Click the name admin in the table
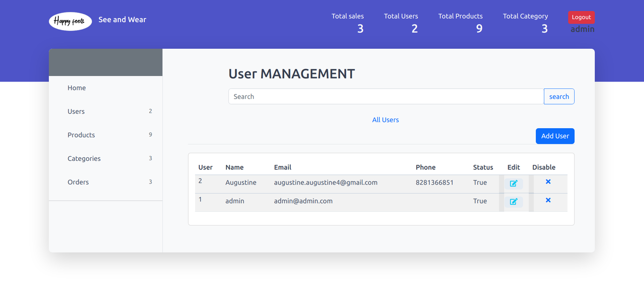Screen dimensions: 644x284 (235, 201)
